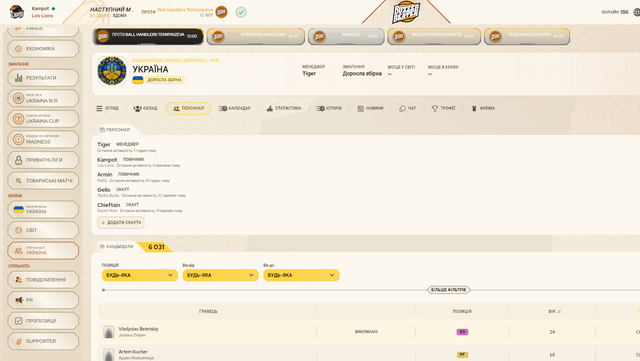This screenshot has height=361, width=640.
Task: Click the SG position badge for Beletskiy
Action: 462,332
